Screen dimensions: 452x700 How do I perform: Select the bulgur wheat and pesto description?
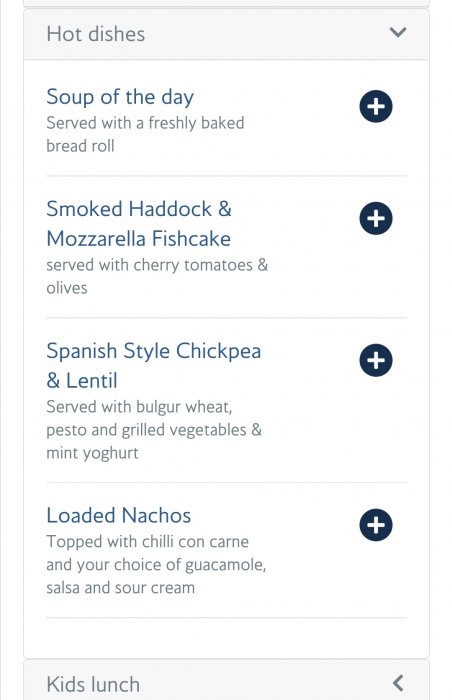pyautogui.click(x=154, y=430)
